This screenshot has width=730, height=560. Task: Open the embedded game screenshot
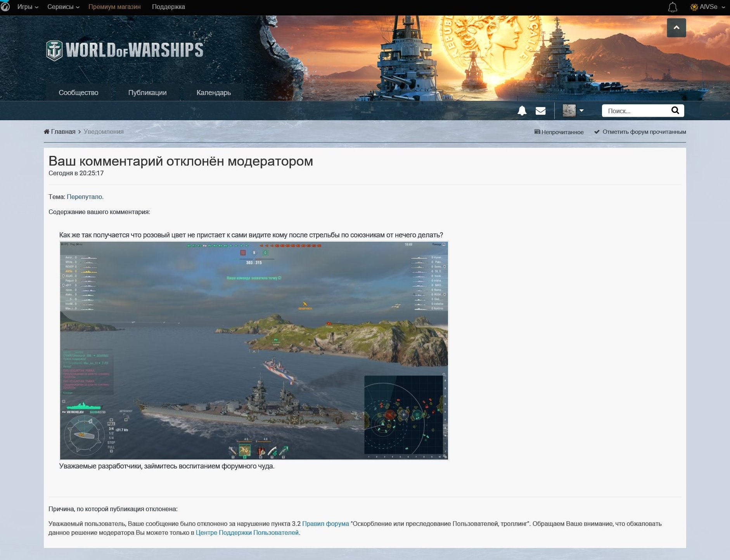(x=254, y=350)
